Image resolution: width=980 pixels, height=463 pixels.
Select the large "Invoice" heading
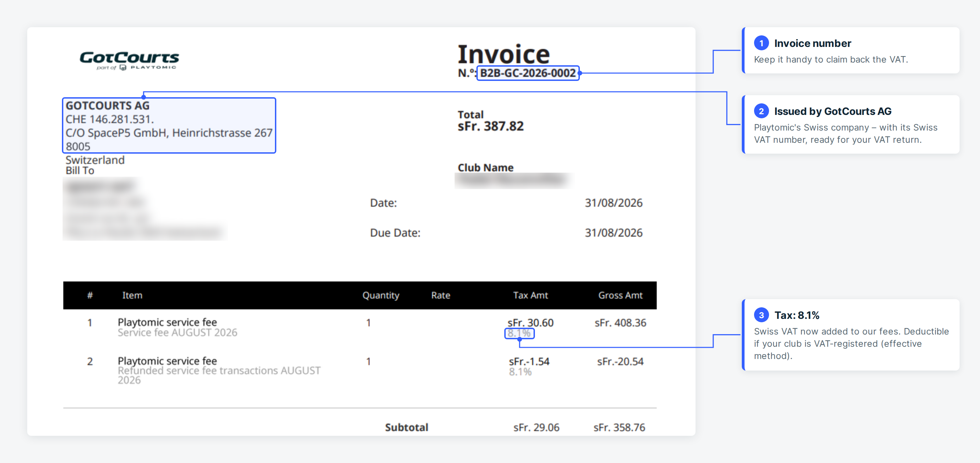tap(504, 54)
